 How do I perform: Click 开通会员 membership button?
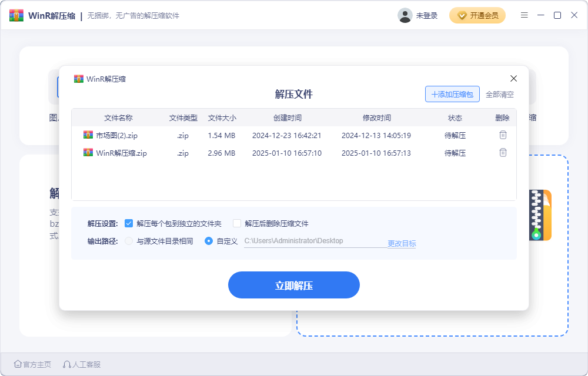pyautogui.click(x=477, y=15)
